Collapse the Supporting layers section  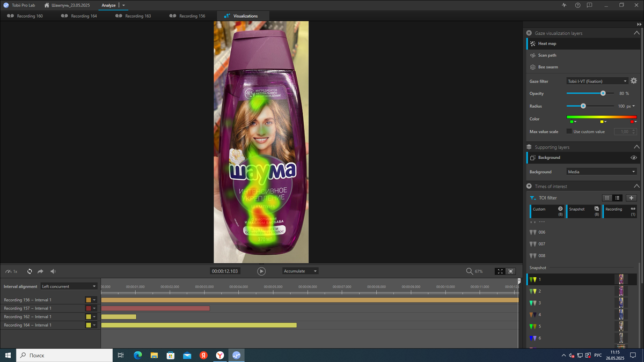tap(636, 147)
